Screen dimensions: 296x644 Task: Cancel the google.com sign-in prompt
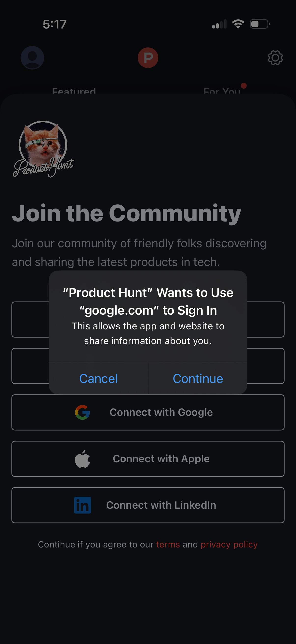(x=98, y=378)
